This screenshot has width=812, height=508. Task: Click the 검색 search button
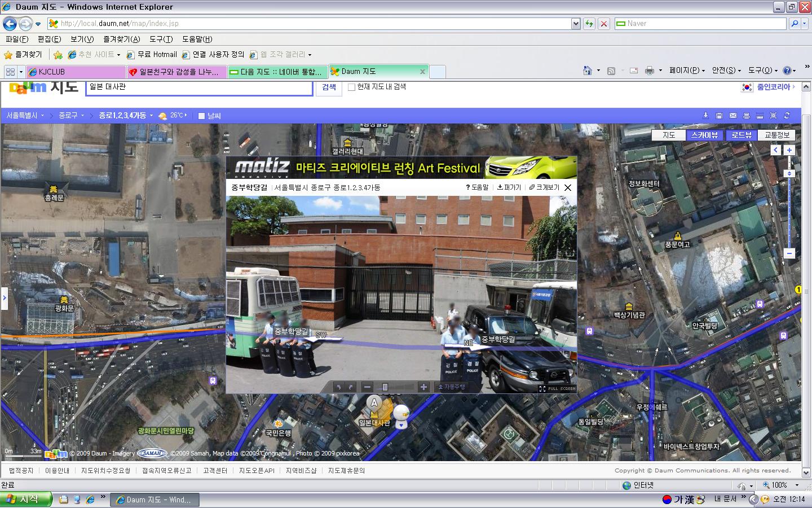329,87
